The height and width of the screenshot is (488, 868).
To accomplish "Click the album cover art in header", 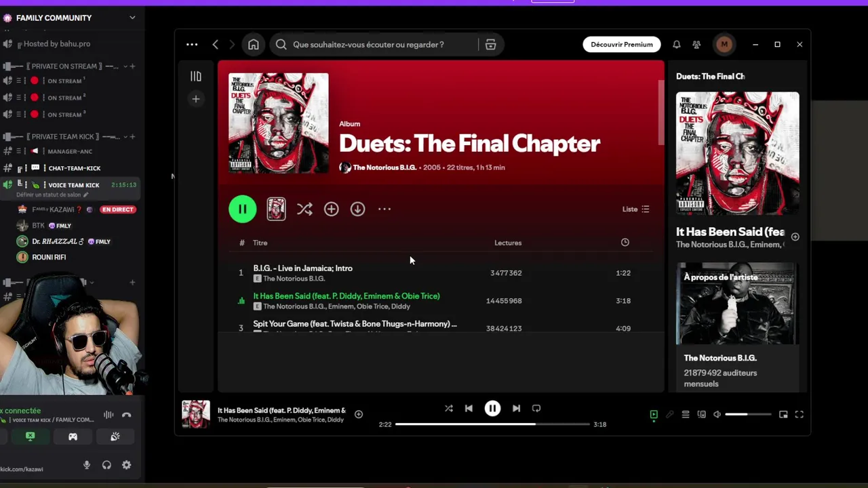I will click(278, 123).
